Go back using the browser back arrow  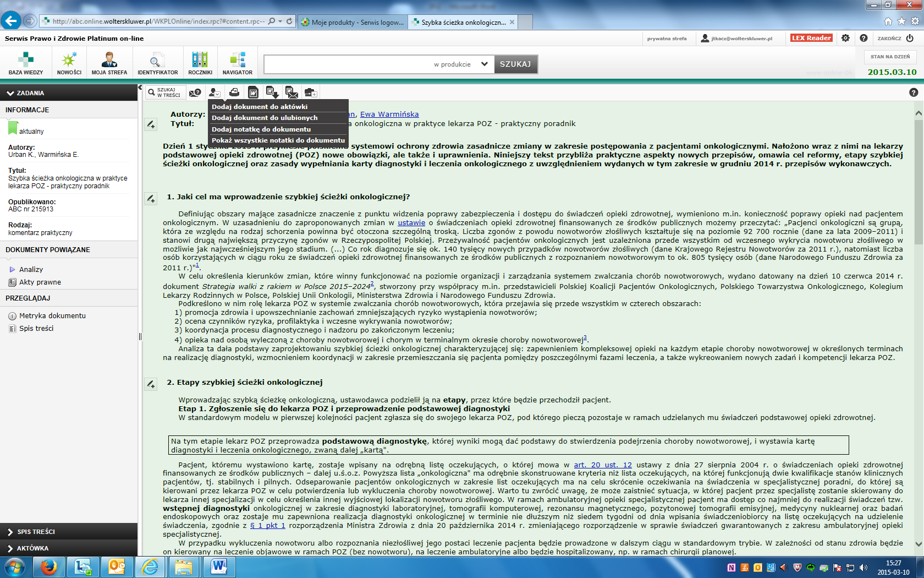(x=11, y=21)
